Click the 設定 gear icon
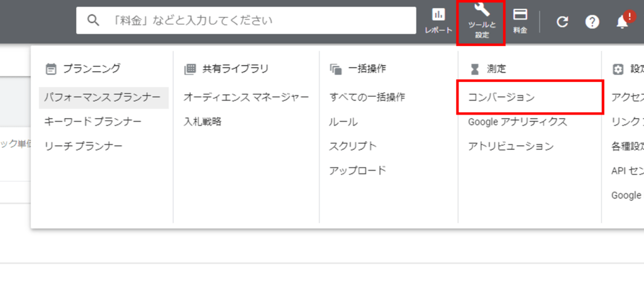The height and width of the screenshot is (304, 644). [x=618, y=69]
